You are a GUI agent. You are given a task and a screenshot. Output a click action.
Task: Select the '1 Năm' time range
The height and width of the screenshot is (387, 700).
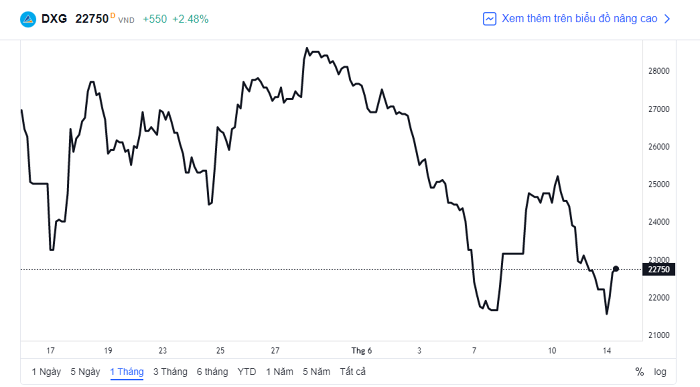(279, 372)
